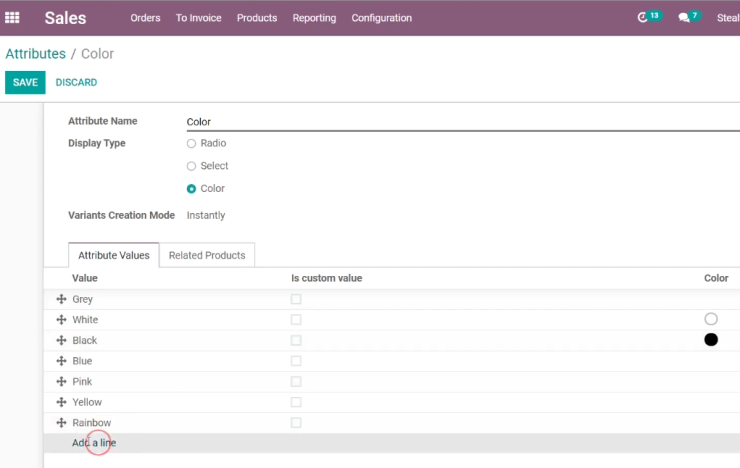Image resolution: width=740 pixels, height=468 pixels.
Task: Open the Products menu
Action: (x=257, y=18)
